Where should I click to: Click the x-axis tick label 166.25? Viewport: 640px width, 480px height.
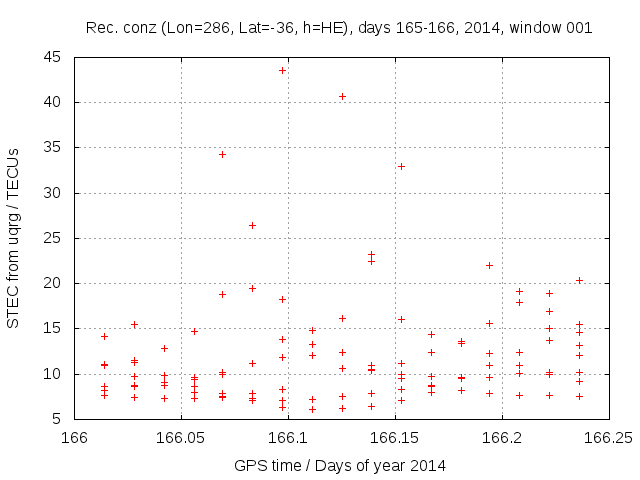point(608,438)
